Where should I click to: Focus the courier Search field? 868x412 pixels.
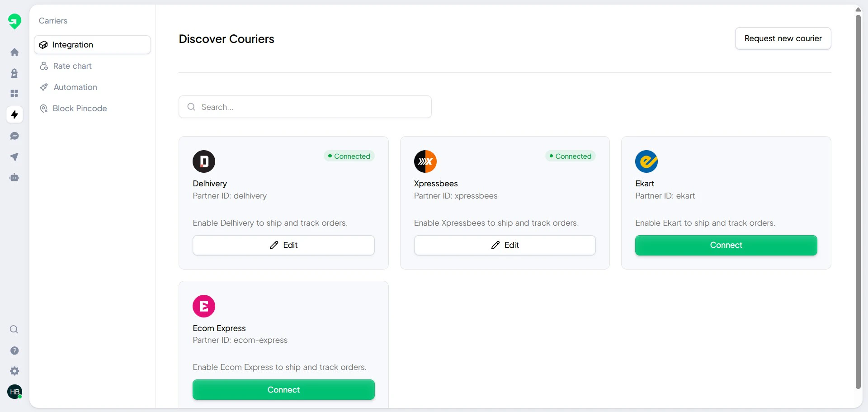click(x=305, y=107)
